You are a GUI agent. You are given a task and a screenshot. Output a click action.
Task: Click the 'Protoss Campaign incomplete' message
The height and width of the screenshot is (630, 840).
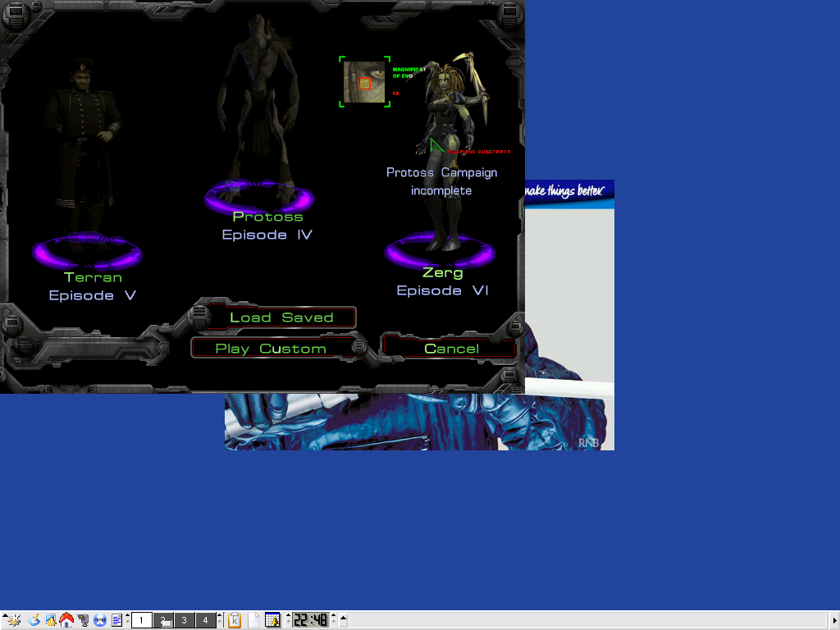point(441,181)
